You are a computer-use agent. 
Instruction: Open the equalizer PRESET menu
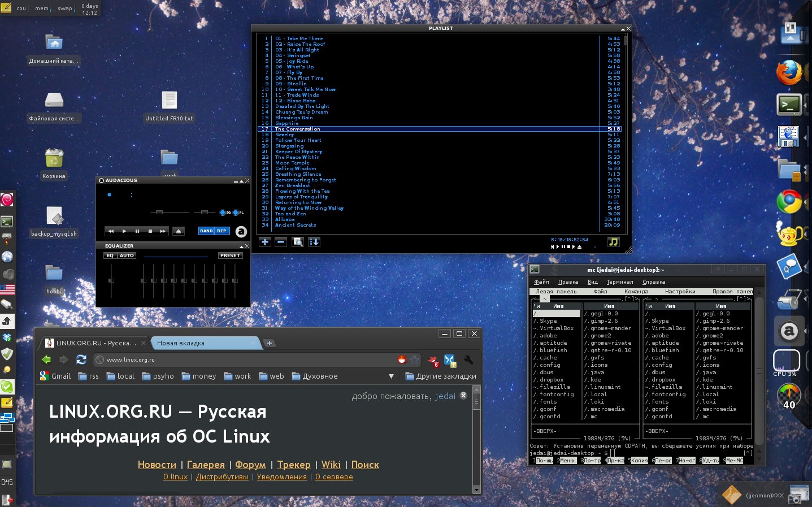click(230, 255)
